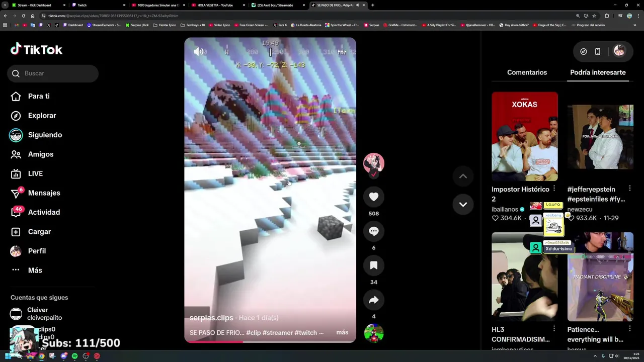Open the Spin the Wheel bookmark
644x362 pixels.
point(342,25)
